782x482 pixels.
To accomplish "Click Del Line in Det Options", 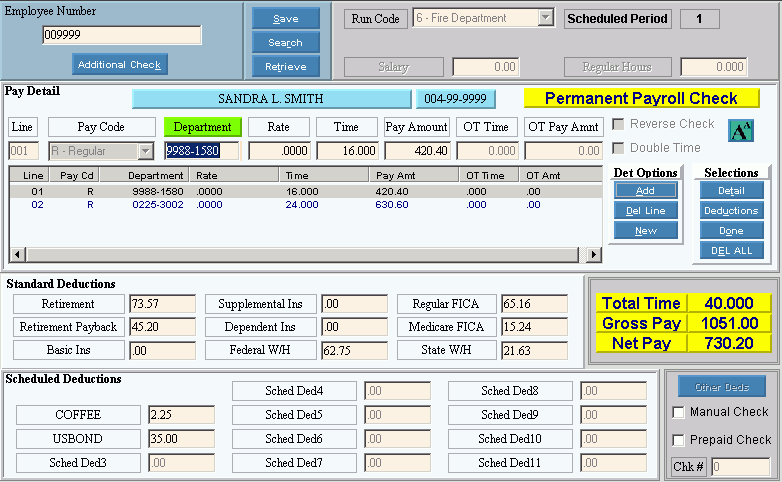I will click(x=645, y=210).
